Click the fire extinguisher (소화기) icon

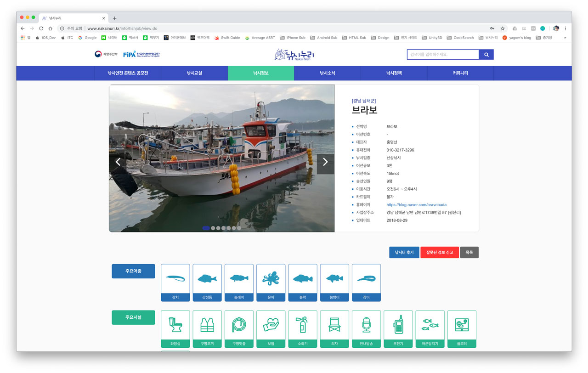coord(303,325)
